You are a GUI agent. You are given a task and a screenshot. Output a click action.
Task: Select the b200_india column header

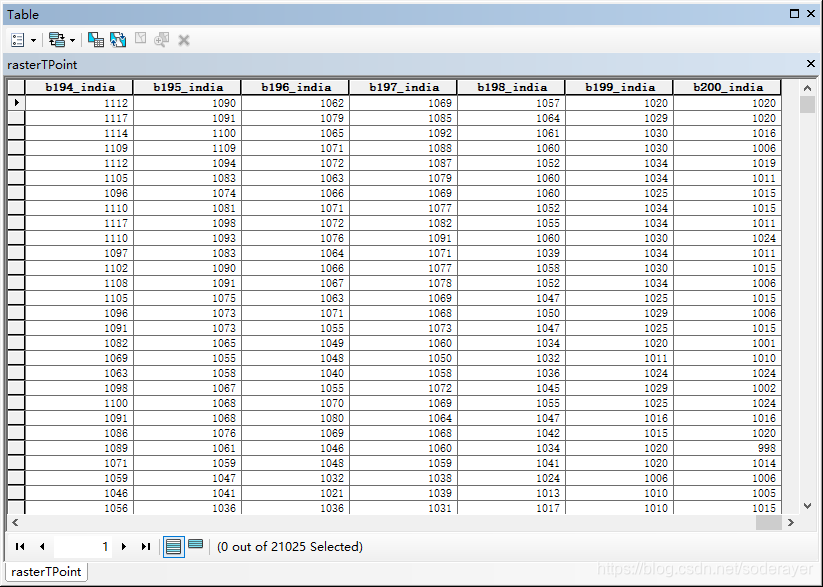tap(727, 87)
